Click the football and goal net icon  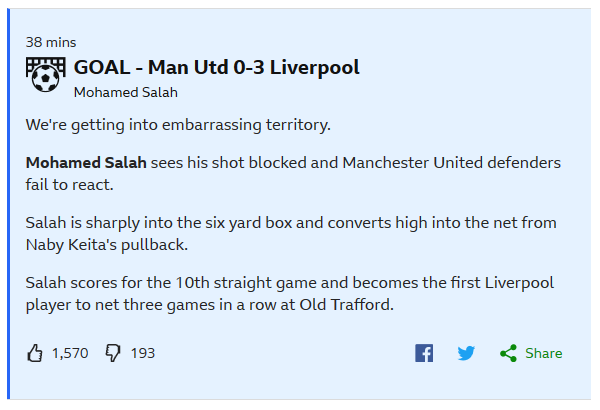[46, 75]
